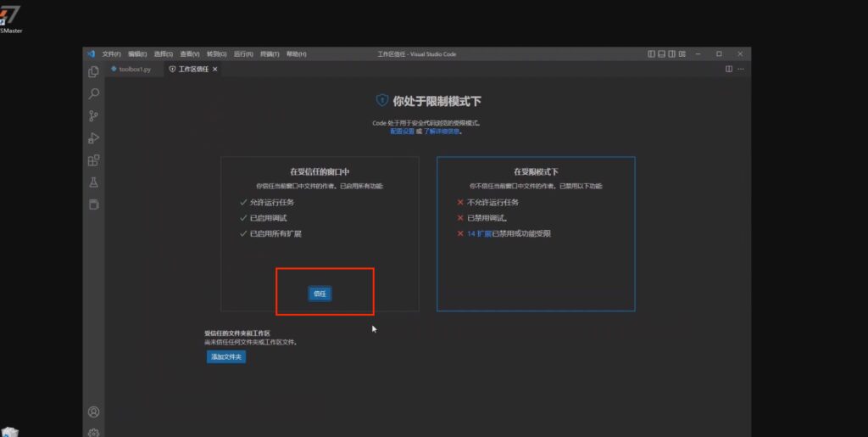The width and height of the screenshot is (868, 437).
Task: Open the 配置设置 link
Action: (402, 132)
